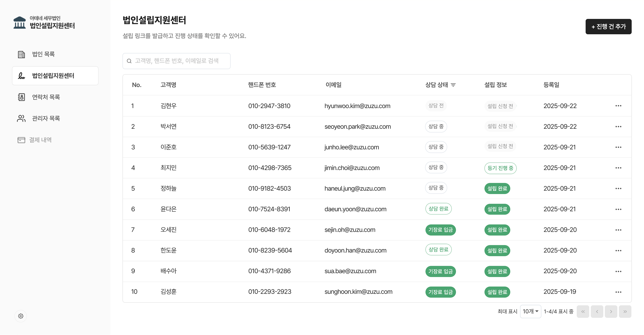Image resolution: width=644 pixels, height=335 pixels.
Task: Switch to 법인설립지원센터 page heading
Action: 154,20
